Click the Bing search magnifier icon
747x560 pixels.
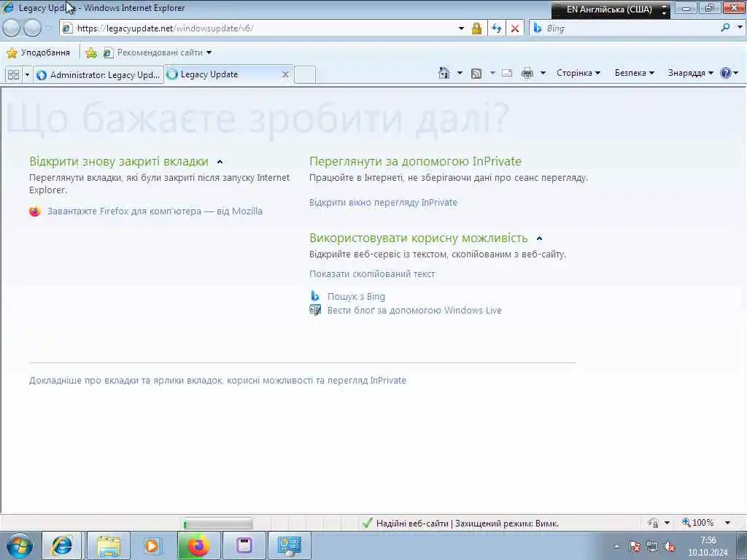[725, 28]
